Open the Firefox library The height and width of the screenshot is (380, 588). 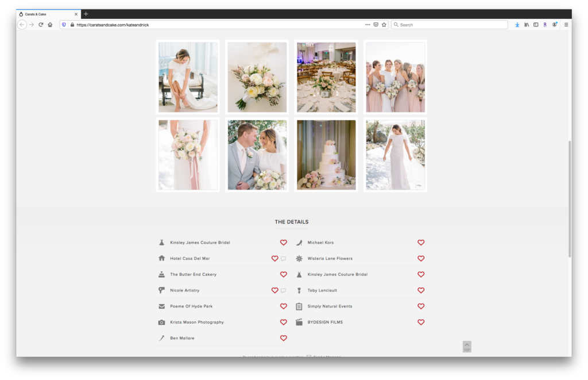[x=527, y=25]
